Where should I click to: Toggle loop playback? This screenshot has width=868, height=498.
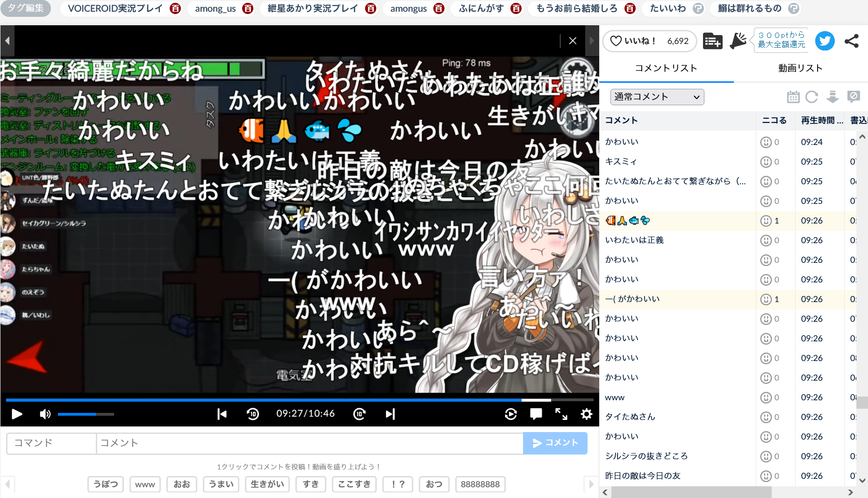click(x=511, y=414)
